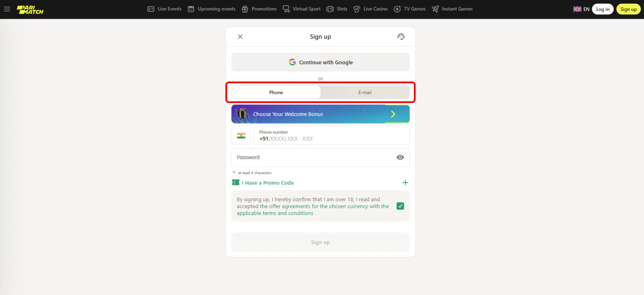Click the promo code ticket icon
Screen dimensions: 644x295
coord(236,182)
